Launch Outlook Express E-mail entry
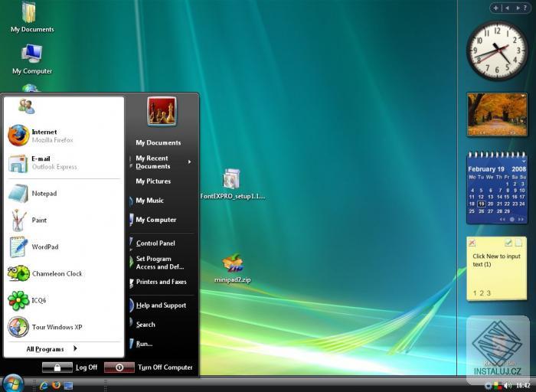This screenshot has width=536, height=392. point(46,162)
